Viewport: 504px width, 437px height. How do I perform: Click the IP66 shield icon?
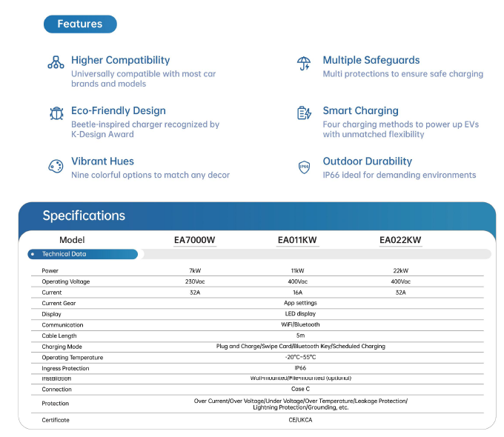pos(304,167)
